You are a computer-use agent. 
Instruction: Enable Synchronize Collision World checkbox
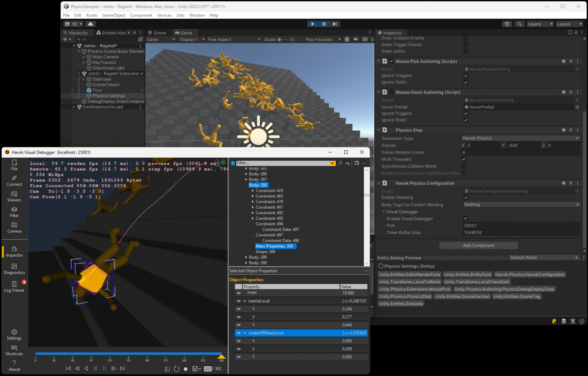coord(464,166)
